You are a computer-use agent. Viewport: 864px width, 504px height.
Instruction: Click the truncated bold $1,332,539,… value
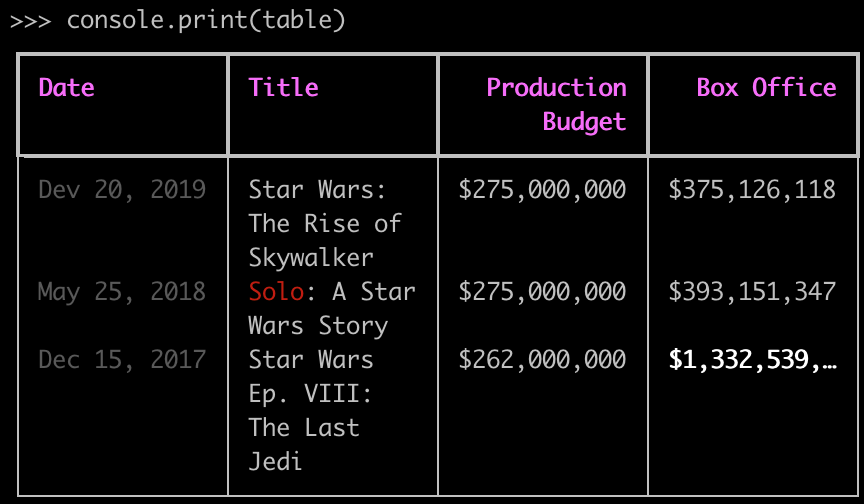753,360
